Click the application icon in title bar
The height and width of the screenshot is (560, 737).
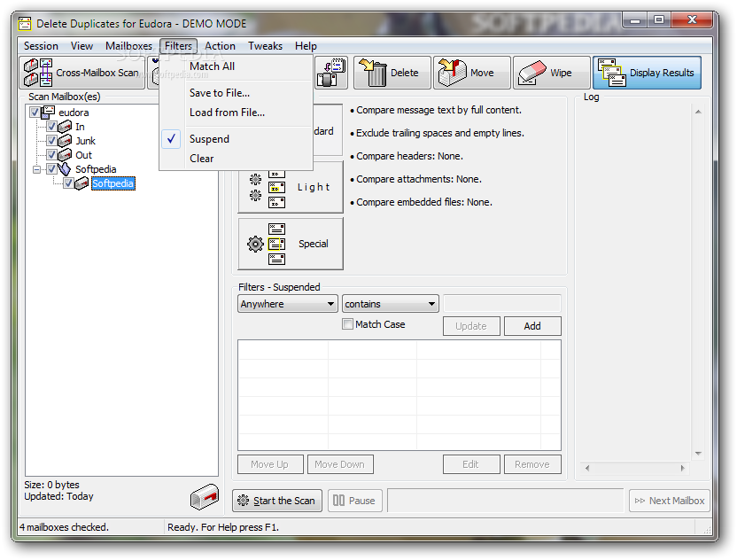(25, 24)
